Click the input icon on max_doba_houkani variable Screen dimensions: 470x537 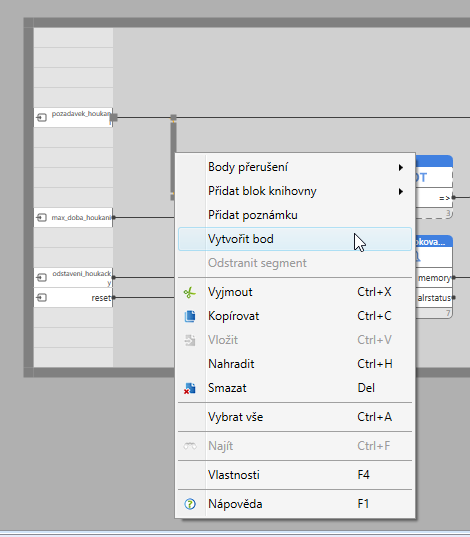click(x=41, y=218)
